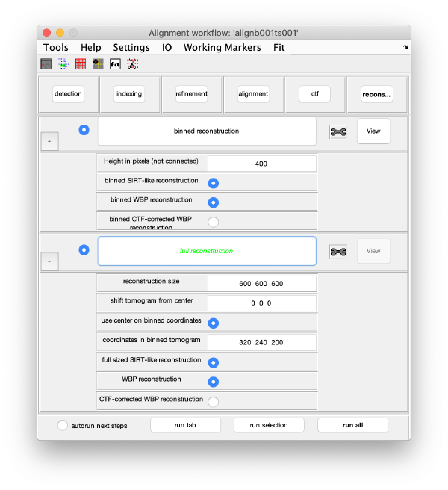Click the 'Height in pixels (not connected)' label

pos(152,161)
